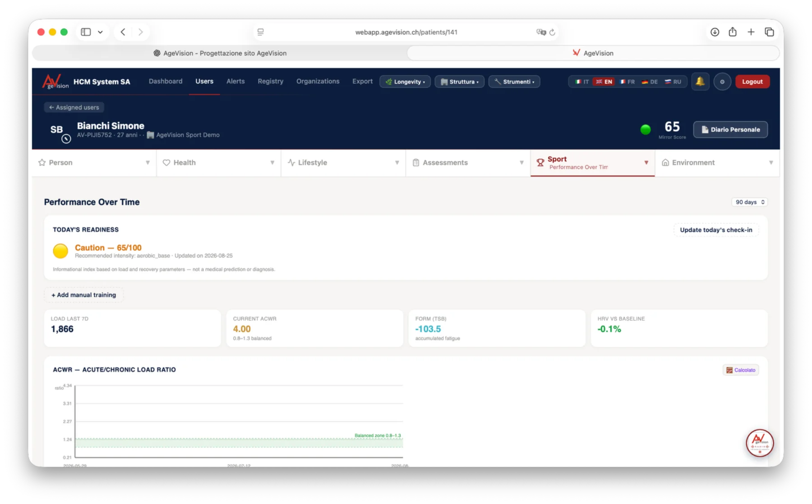This screenshot has width=812, height=504.
Task: Expand the Assessments section tab
Action: 468,162
